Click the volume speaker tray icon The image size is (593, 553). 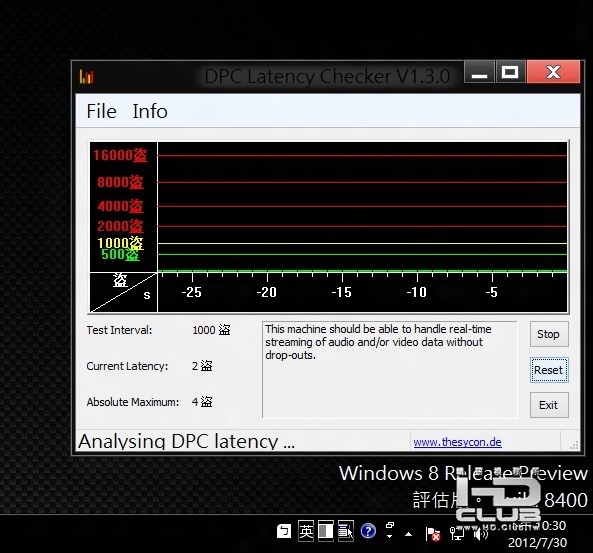[x=480, y=533]
